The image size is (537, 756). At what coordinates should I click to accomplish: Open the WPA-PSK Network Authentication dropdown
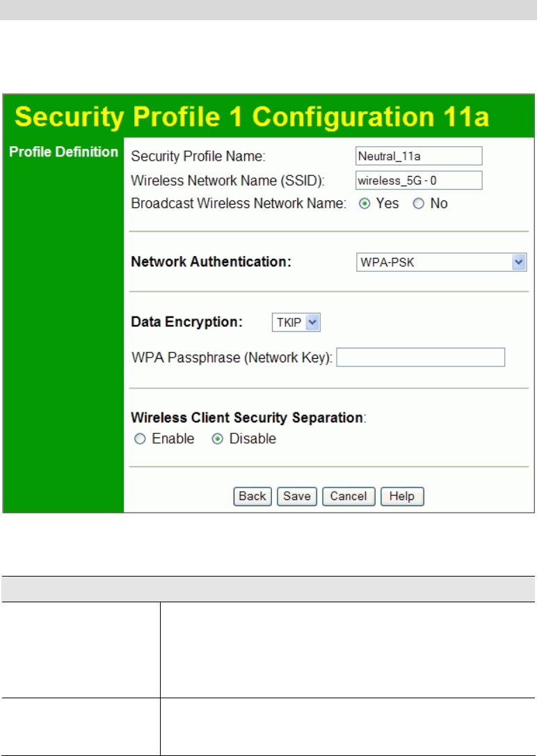(440, 262)
